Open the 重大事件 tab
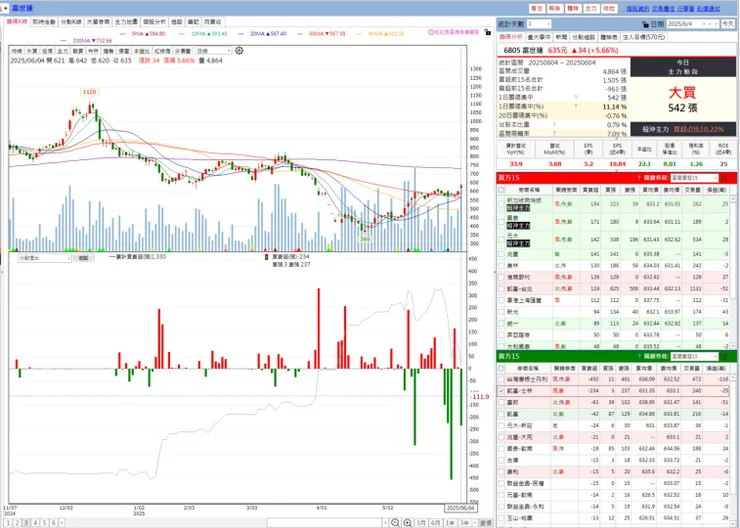This screenshot has height=528, width=740. click(x=538, y=37)
